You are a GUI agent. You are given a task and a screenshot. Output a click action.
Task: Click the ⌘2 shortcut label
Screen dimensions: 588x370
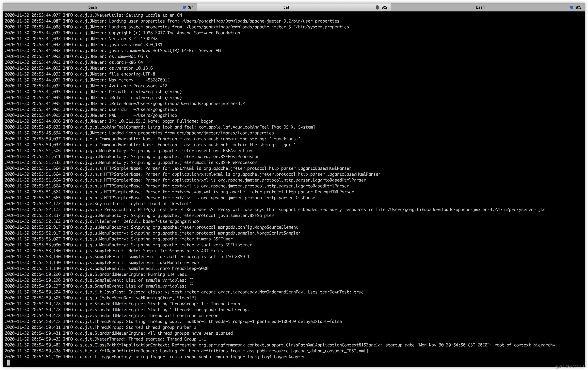(384, 7)
